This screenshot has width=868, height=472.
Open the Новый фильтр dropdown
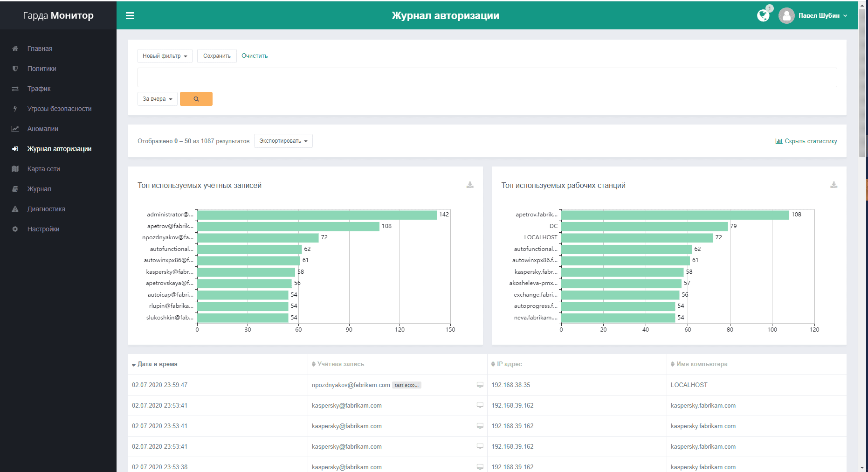coord(165,56)
